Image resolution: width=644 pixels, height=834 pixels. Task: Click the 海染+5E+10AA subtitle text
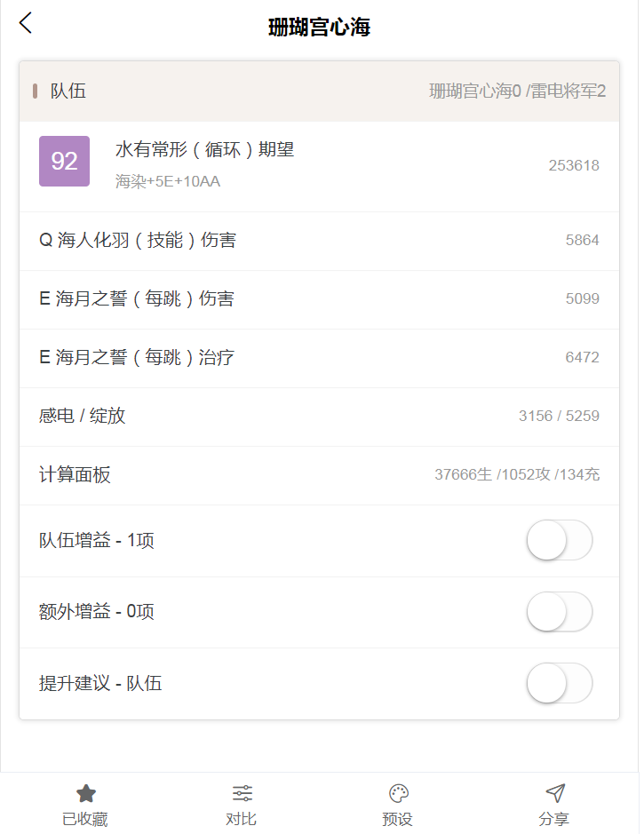(168, 181)
